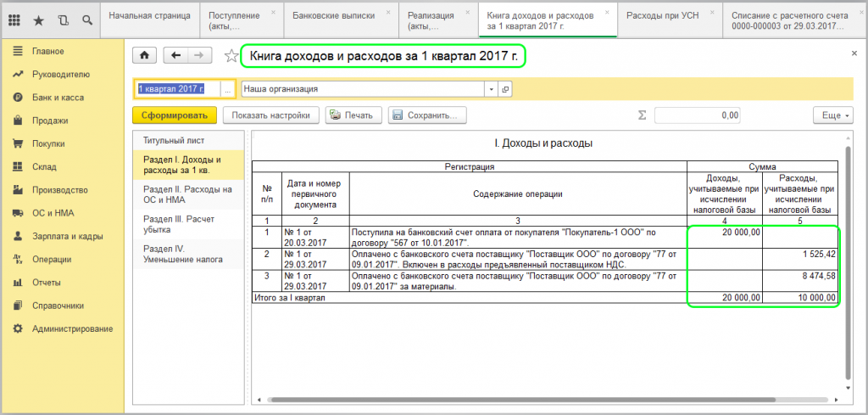Open the favorites star in top panel
Viewport: 868px width, 415px height.
pyautogui.click(x=39, y=19)
